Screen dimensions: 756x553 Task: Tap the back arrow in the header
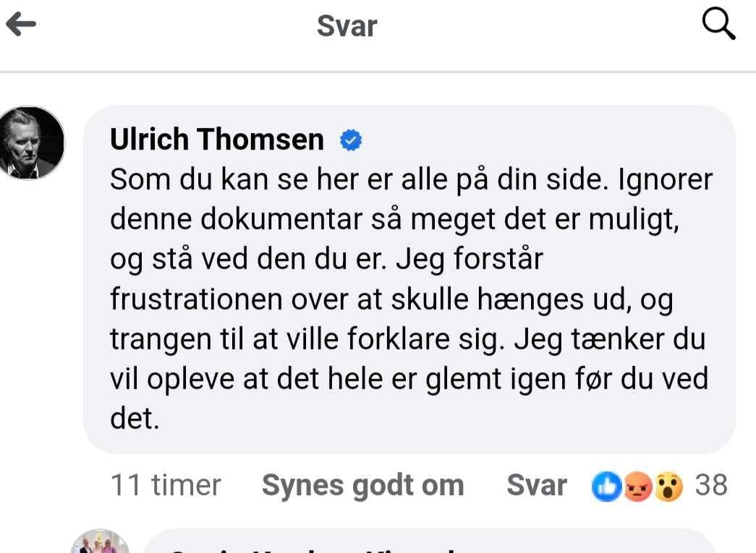(x=21, y=25)
